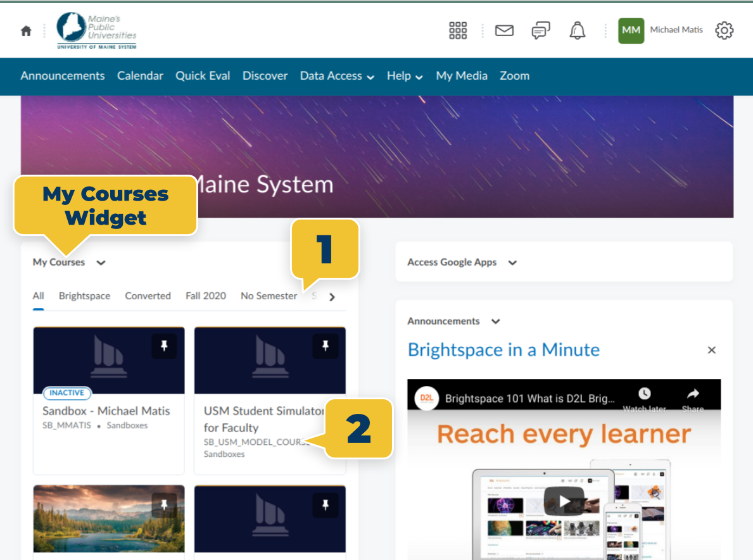The image size is (753, 560).
Task: Click the mountain lake landscape course image
Action: [x=108, y=519]
